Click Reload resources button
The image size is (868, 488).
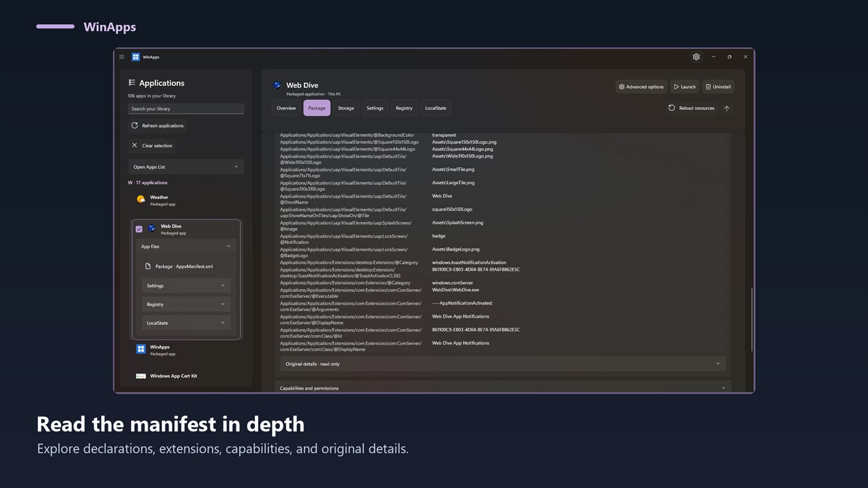tap(691, 108)
